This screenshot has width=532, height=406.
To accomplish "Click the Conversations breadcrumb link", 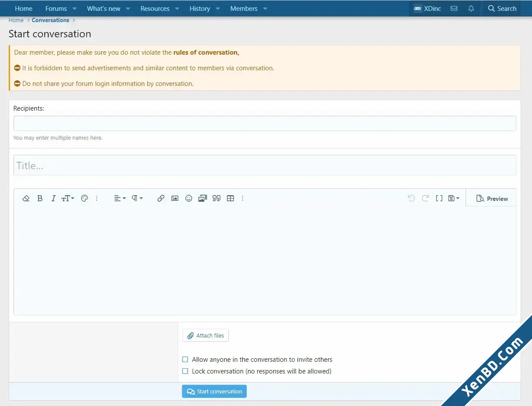I will [x=50, y=20].
